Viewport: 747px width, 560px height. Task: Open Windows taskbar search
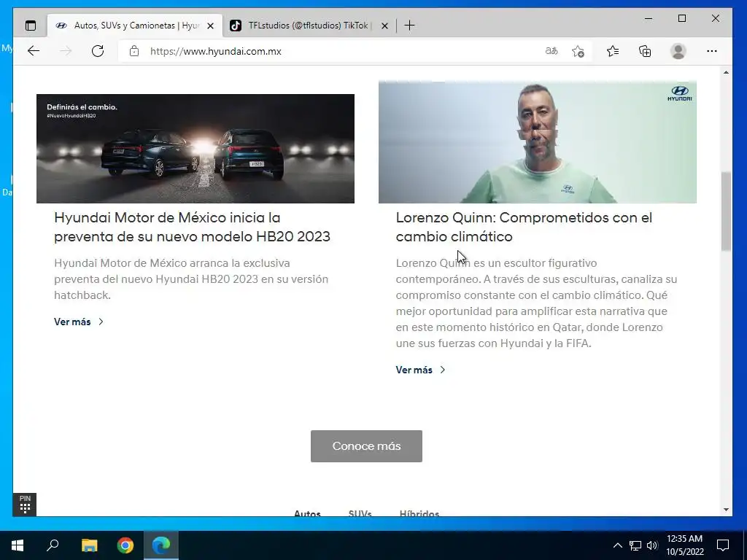[53, 545]
